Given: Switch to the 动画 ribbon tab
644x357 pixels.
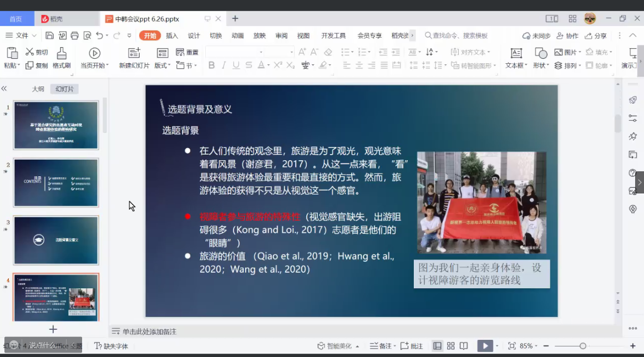Looking at the screenshot, I should click(x=238, y=35).
